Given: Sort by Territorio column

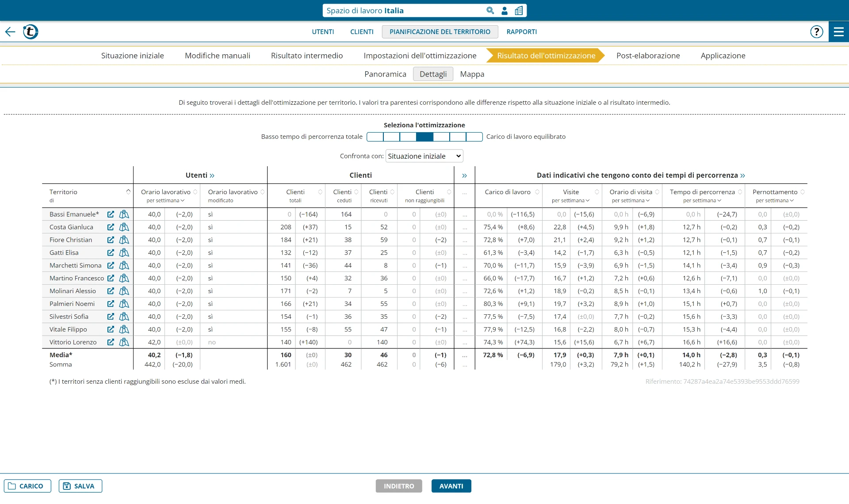Looking at the screenshot, I should click(128, 192).
